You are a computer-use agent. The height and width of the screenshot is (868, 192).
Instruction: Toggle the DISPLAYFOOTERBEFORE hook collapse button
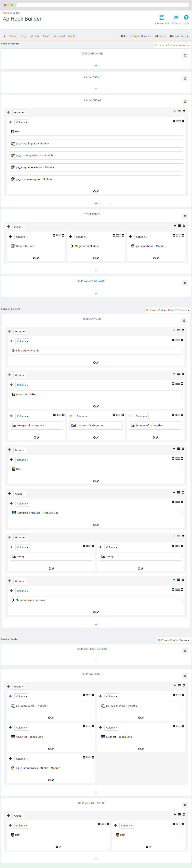click(185, 651)
